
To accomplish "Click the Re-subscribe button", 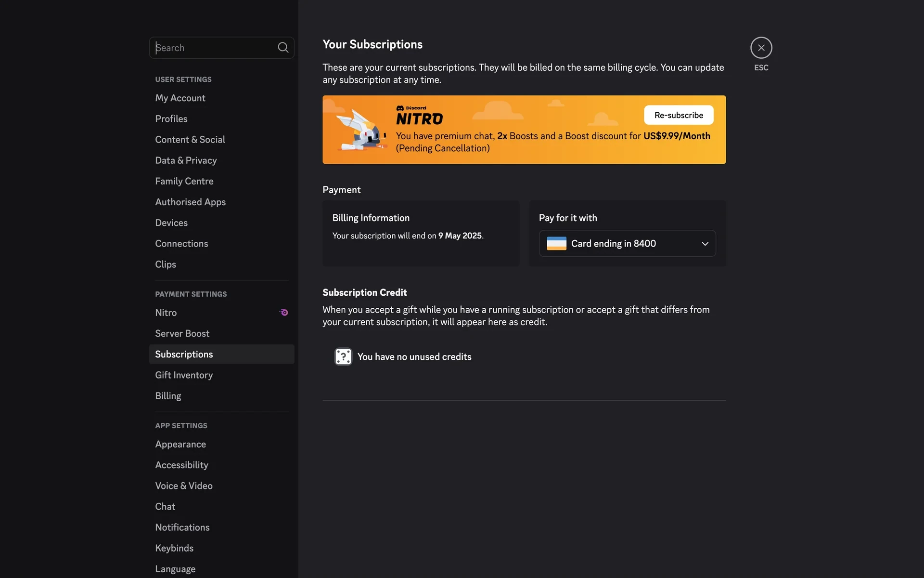I will (x=679, y=115).
